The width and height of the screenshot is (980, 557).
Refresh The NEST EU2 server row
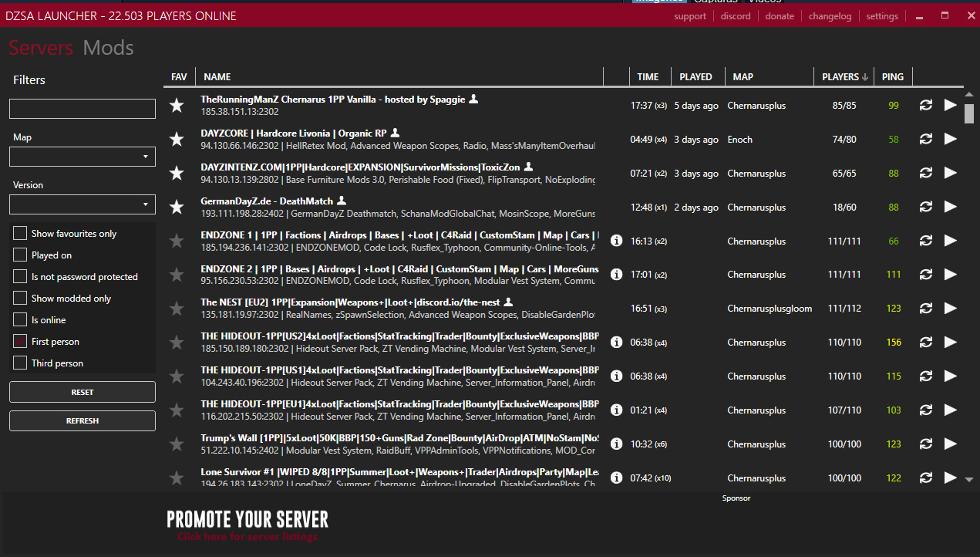click(926, 309)
